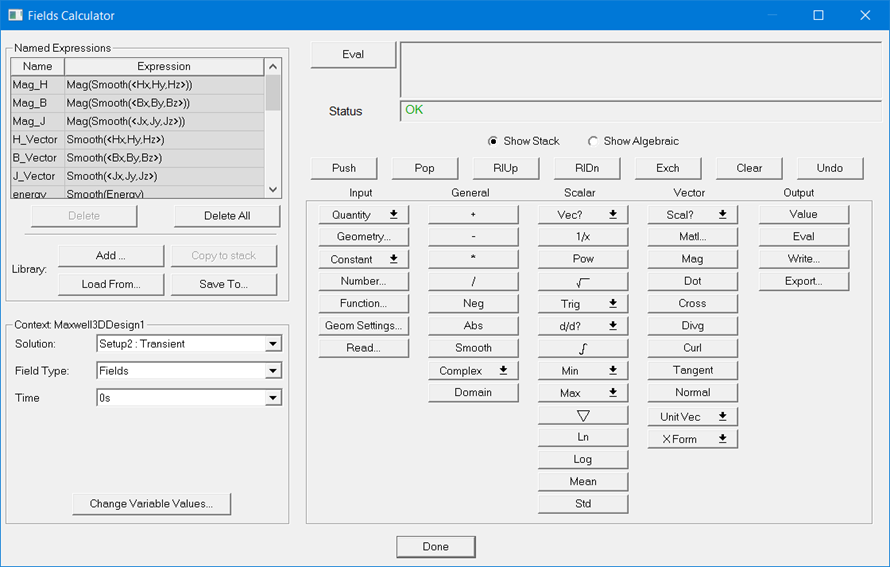Click the Pop button
890x567 pixels.
(425, 168)
